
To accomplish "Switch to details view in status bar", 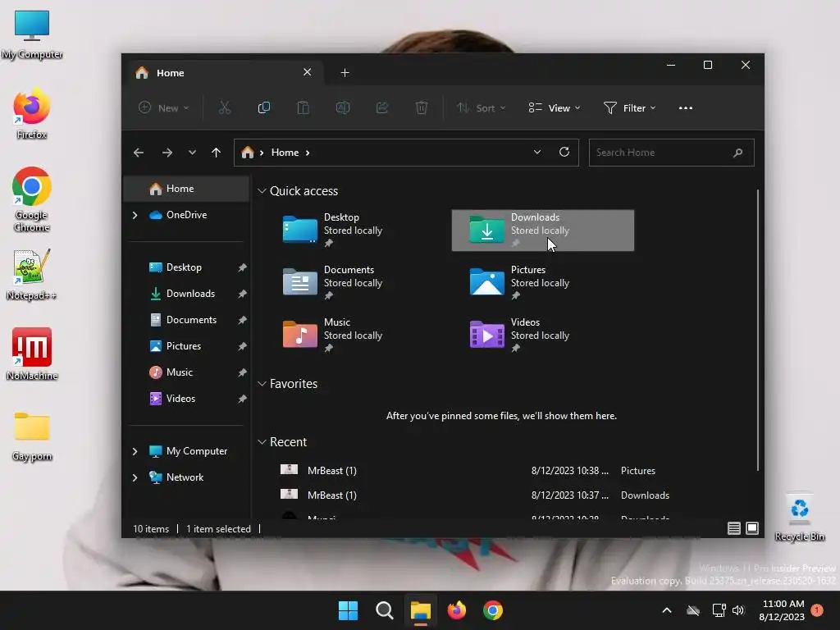I will tap(734, 529).
